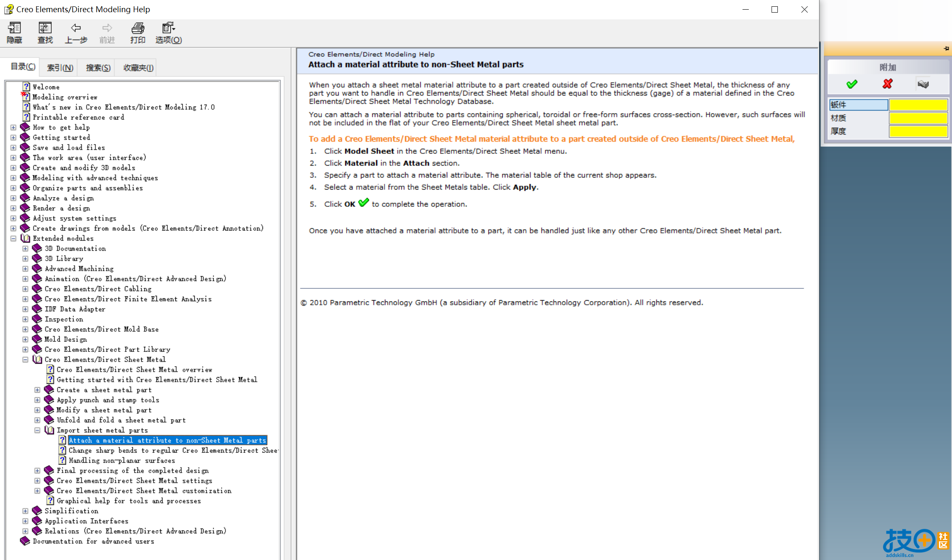
Task: Switch to the 搜索(S) search tab
Action: pyautogui.click(x=98, y=68)
